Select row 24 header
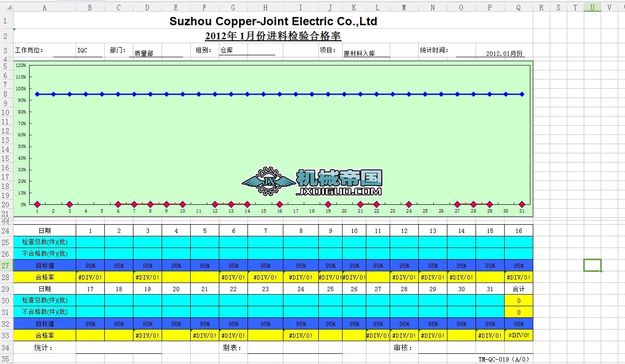The width and height of the screenshot is (625, 364). [6, 231]
